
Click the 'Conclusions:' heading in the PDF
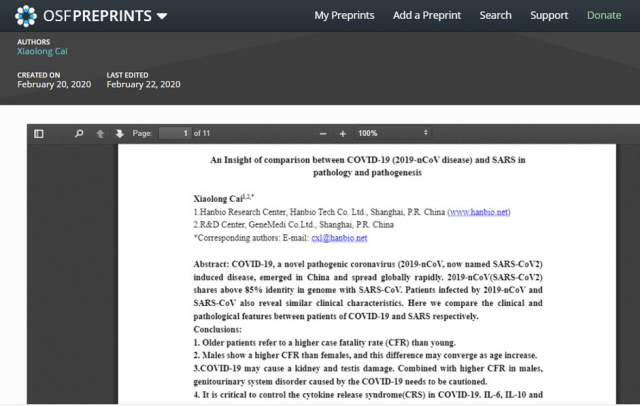(x=218, y=329)
